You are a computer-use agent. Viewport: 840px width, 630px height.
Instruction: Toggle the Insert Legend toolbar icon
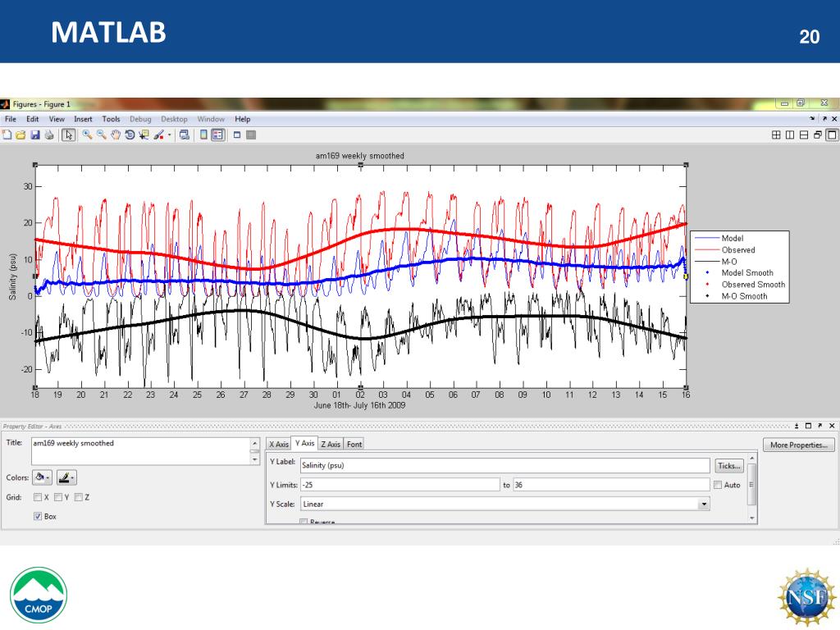[x=217, y=135]
